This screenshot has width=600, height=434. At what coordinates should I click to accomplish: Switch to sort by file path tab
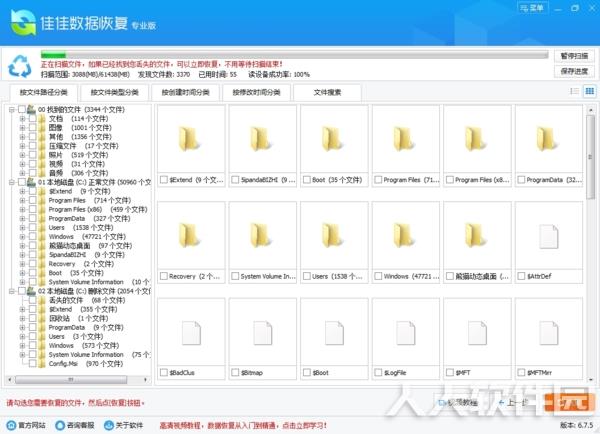pos(44,92)
